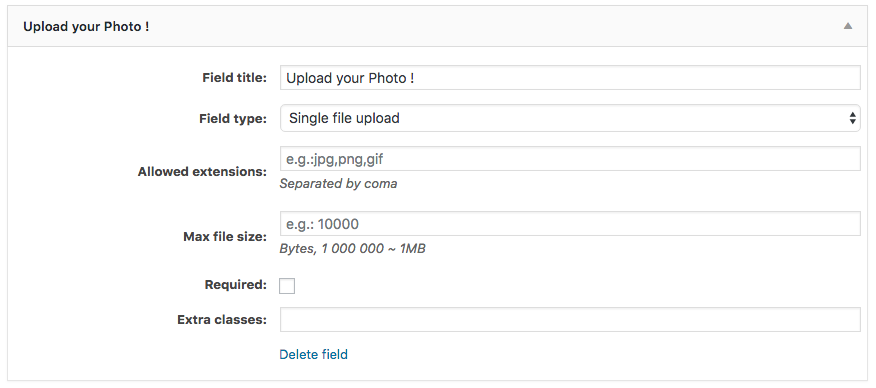The image size is (876, 388).
Task: Enable the Required checkbox
Action: [x=287, y=286]
